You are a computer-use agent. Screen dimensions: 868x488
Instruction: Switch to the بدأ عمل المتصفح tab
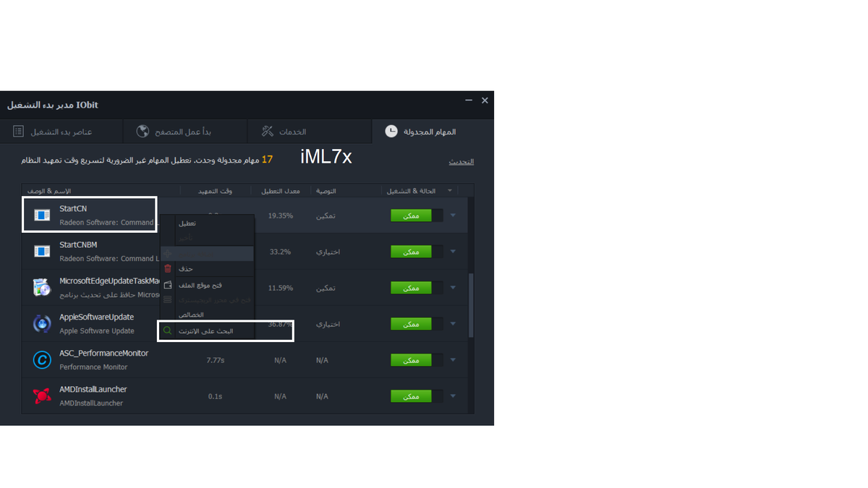[184, 132]
